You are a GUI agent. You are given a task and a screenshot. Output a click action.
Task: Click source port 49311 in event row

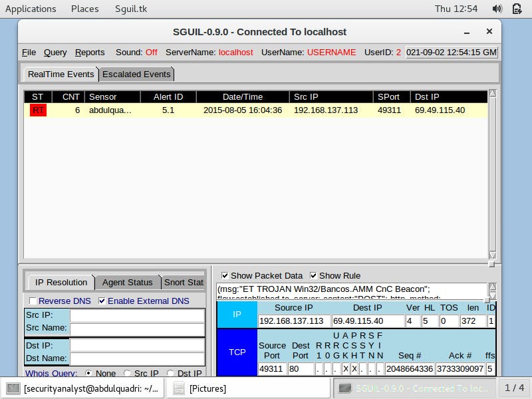[389, 110]
